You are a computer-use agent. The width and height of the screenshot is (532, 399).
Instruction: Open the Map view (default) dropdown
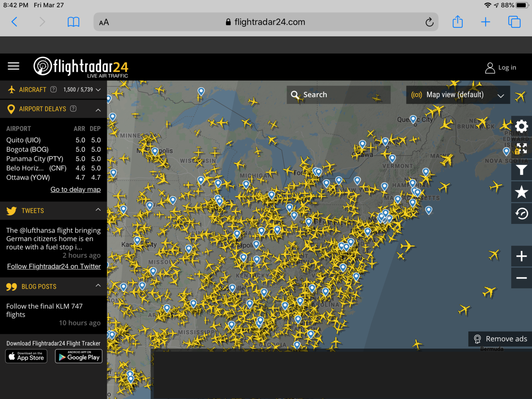point(458,95)
